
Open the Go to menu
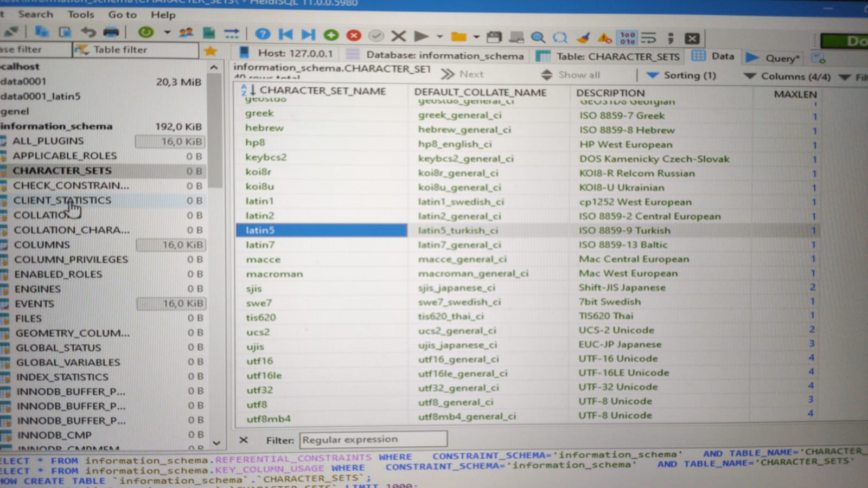click(123, 15)
